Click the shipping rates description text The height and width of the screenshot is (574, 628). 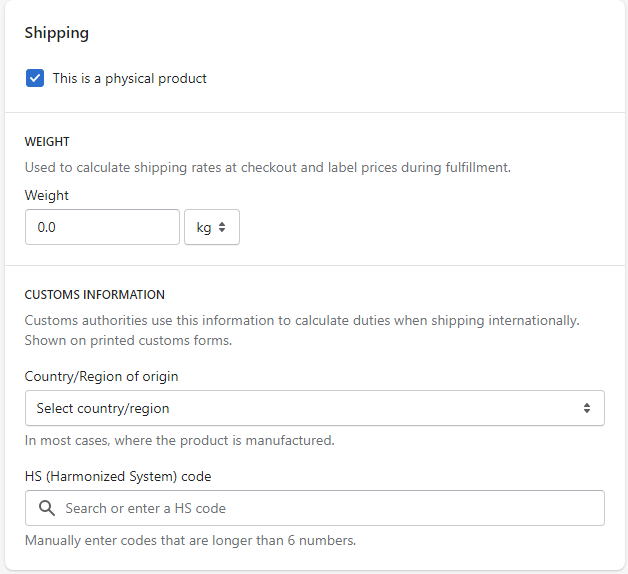click(x=268, y=167)
